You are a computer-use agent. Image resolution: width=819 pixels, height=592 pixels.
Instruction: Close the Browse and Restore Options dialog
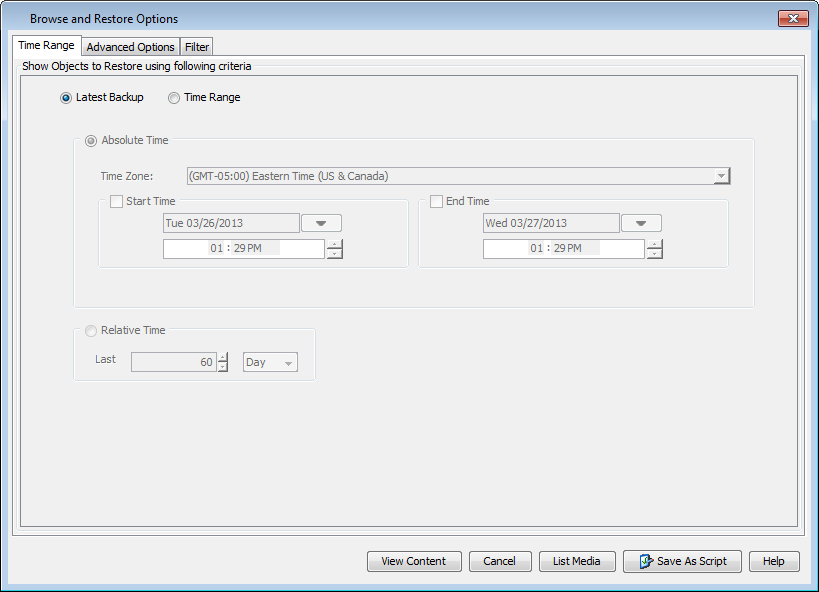point(793,19)
